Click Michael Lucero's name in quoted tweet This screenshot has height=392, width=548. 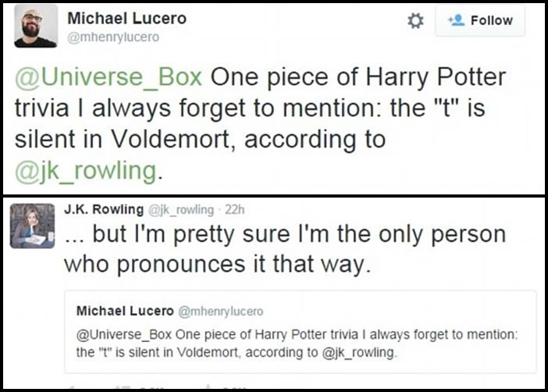point(124,311)
